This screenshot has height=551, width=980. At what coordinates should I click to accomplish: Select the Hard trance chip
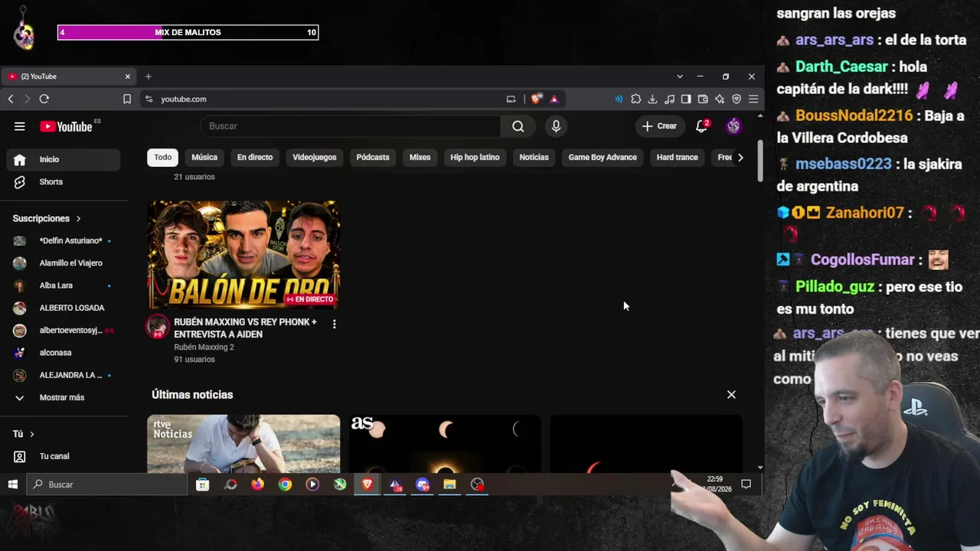(678, 158)
